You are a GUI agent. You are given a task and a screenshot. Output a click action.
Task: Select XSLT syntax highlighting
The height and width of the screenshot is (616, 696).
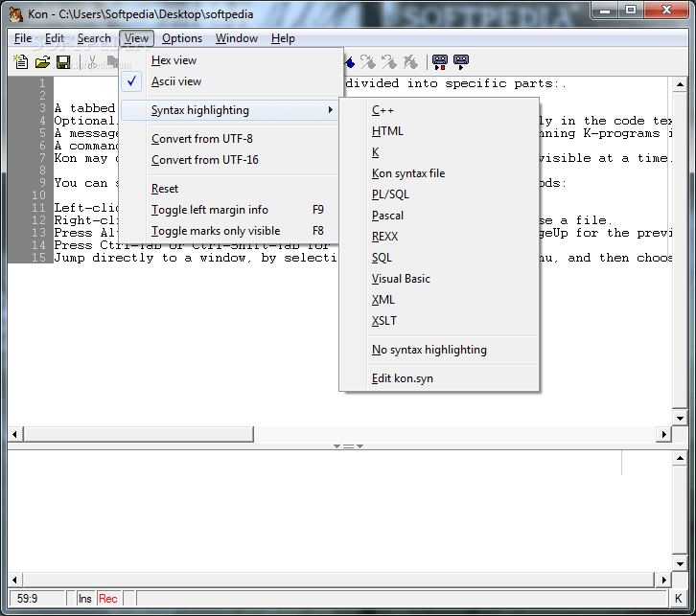coord(439,321)
